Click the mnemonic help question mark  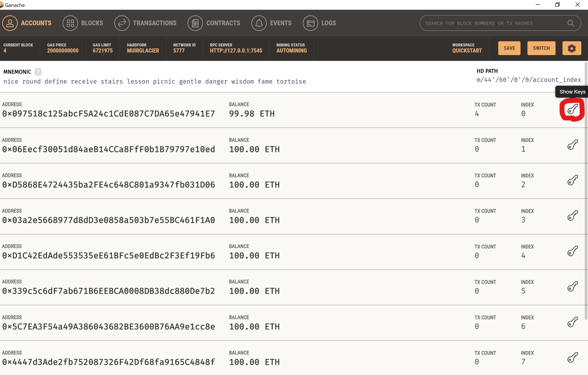(x=38, y=72)
